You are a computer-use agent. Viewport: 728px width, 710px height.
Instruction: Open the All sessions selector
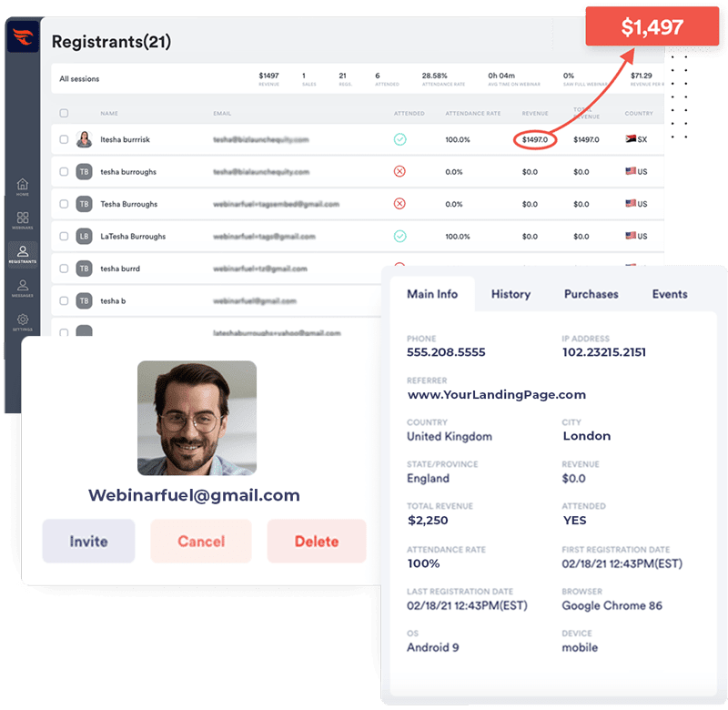79,79
